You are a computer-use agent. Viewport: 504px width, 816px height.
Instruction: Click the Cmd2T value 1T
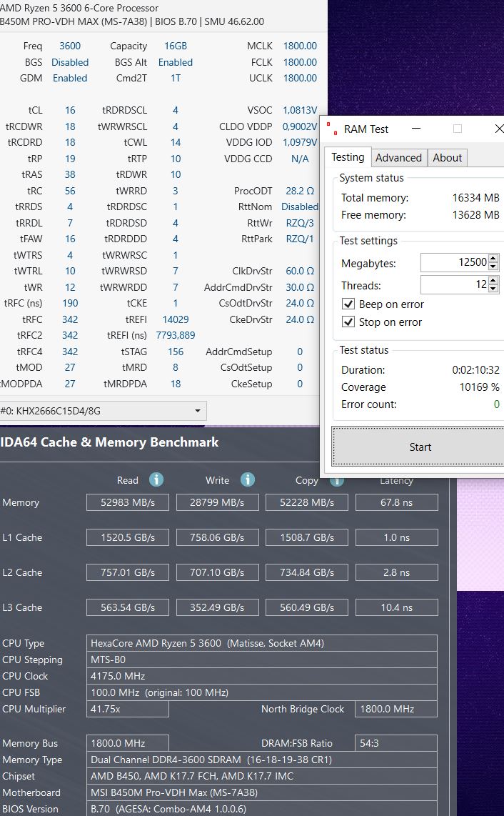pos(176,78)
